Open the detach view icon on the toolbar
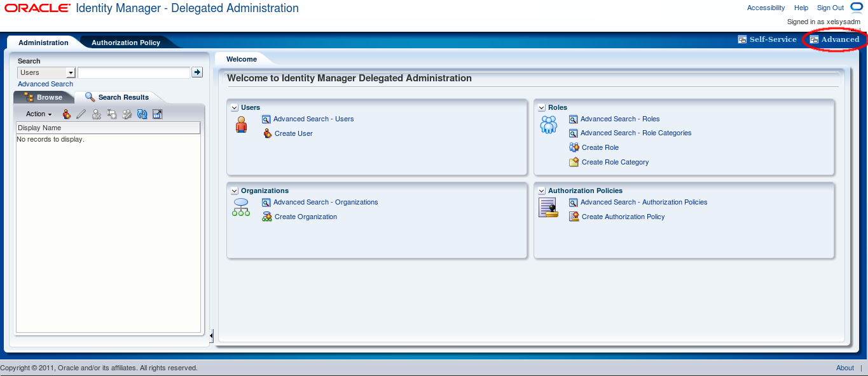The image size is (868, 376). click(157, 114)
